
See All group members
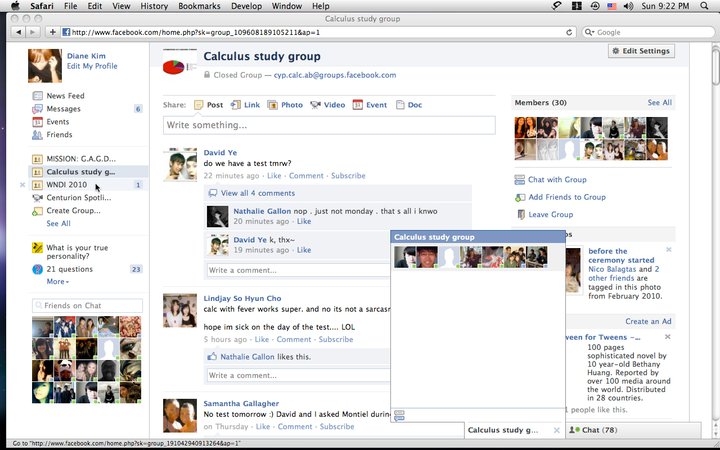(659, 102)
